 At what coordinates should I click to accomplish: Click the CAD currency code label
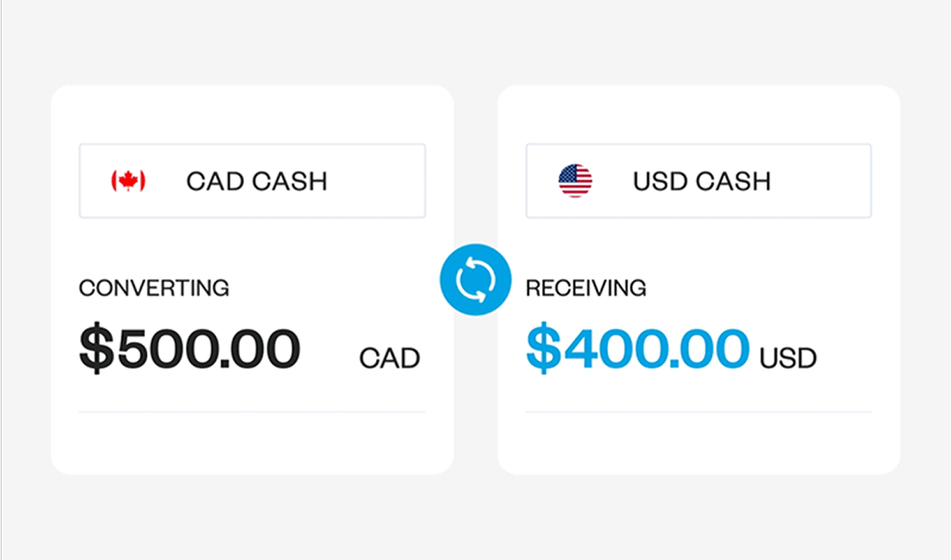390,358
